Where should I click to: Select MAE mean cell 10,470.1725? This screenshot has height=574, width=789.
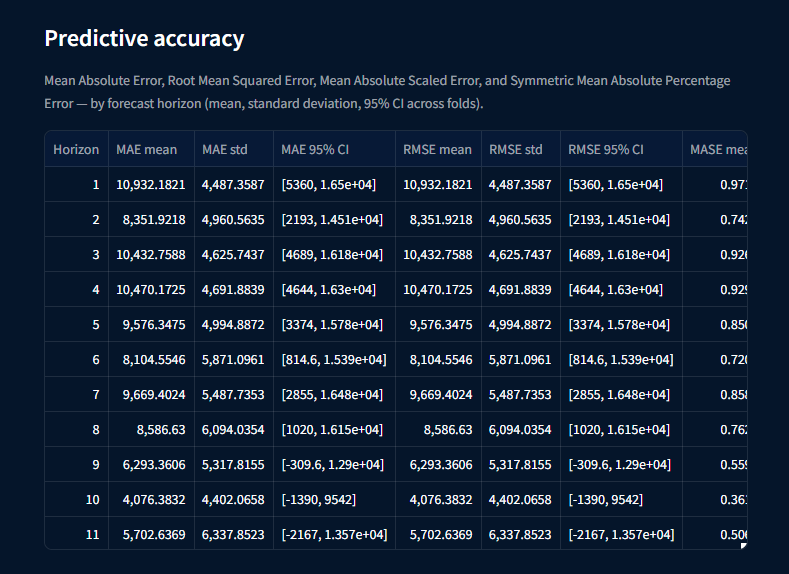coord(151,290)
